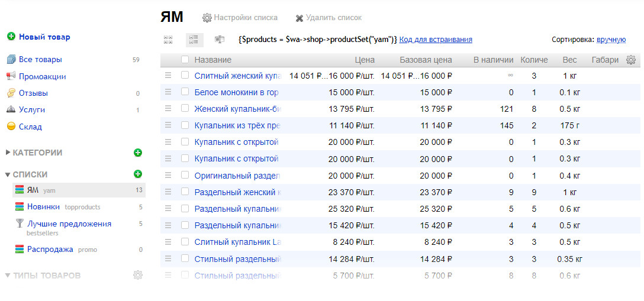Click the green plus icon for Новый товар
Screen dimensions: 644x301
click(x=11, y=37)
